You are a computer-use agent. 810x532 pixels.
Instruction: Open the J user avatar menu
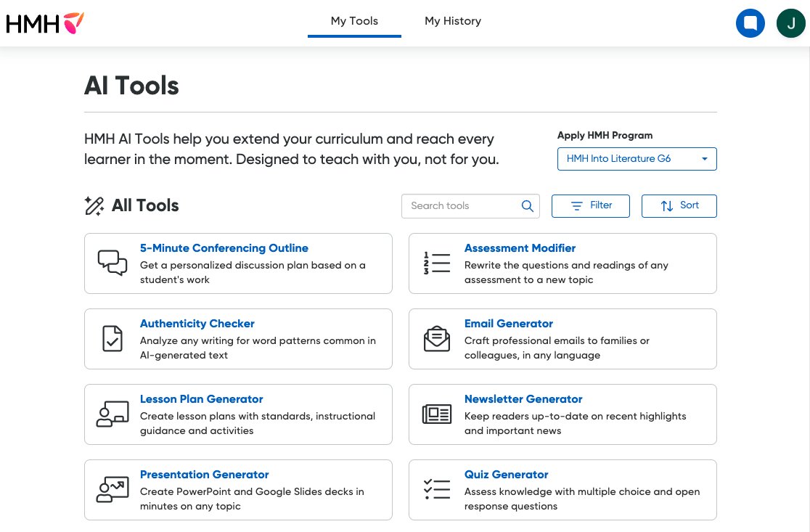click(x=791, y=23)
